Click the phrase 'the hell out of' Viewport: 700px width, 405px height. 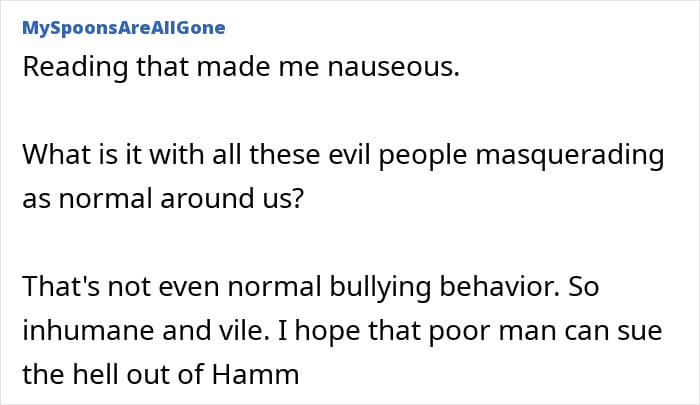pos(113,374)
